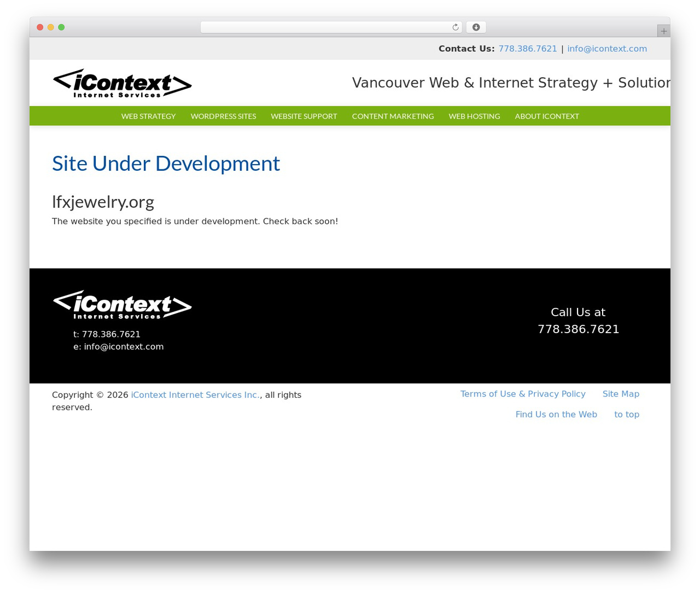Click the browser download icon
The image size is (700, 593).
point(476,27)
